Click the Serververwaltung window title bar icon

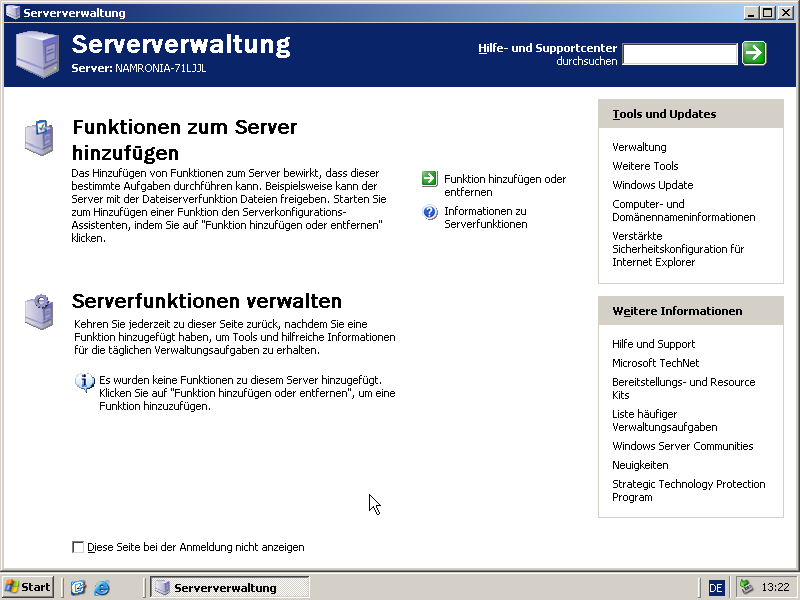[10, 12]
